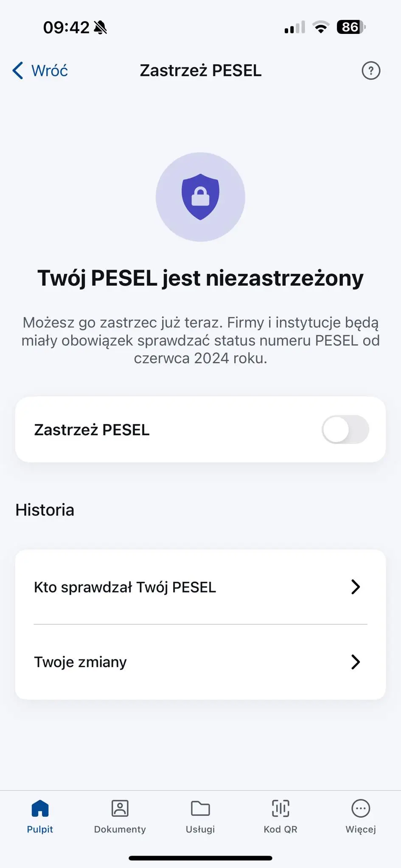401x868 pixels.
Task: Enable the Zastrzeż PESEL switch
Action: (345, 429)
